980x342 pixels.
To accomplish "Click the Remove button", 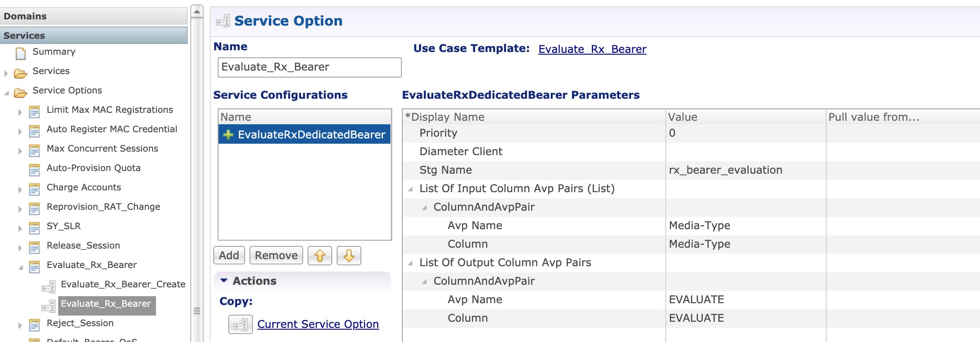I will (x=276, y=256).
